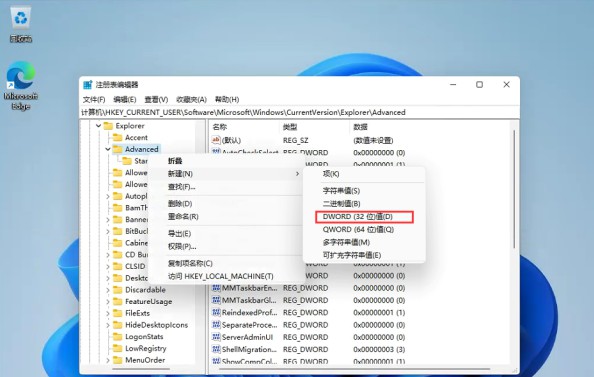Screen dimensions: 594x377
Task: Click the Registry Editor title bar icon
Action: click(88, 84)
